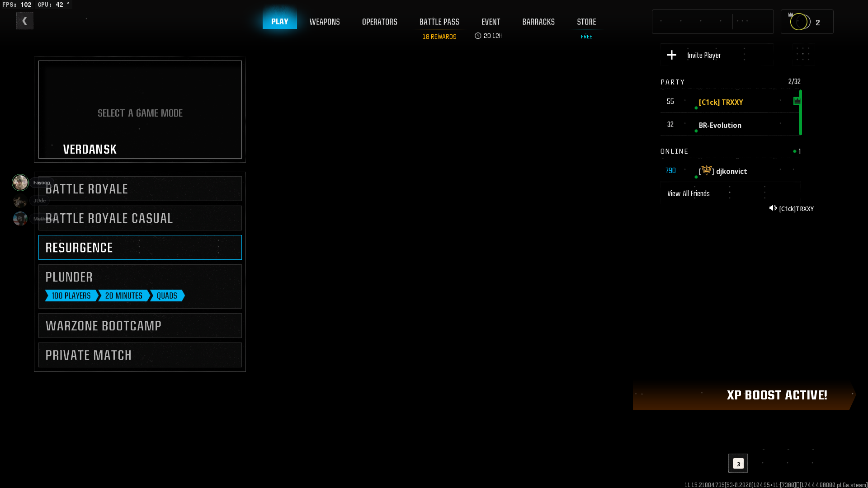Click the XP BOOST ACTIVE! banner
The image size is (868, 488).
[744, 395]
